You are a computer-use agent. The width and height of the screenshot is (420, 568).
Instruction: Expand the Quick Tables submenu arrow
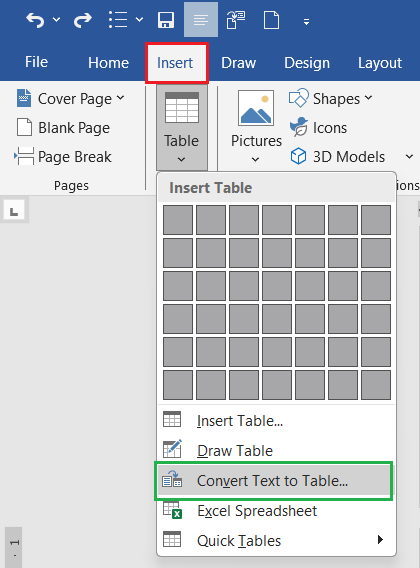(x=380, y=540)
